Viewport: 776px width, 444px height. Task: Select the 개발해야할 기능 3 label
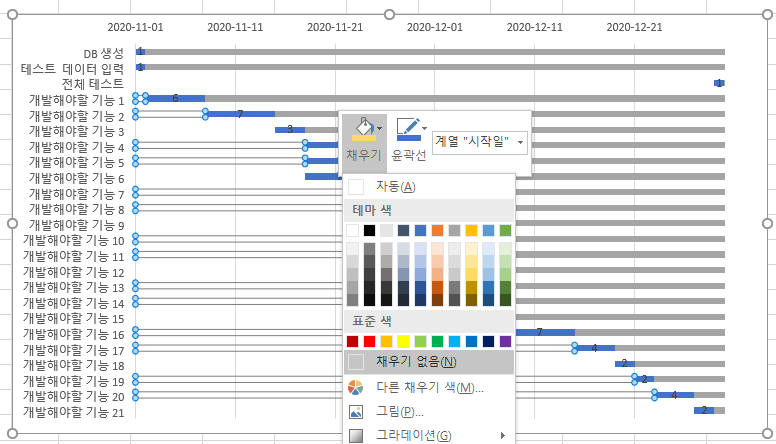click(x=76, y=131)
